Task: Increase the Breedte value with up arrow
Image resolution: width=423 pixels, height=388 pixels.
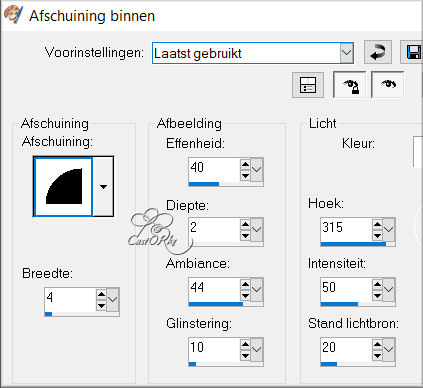Action: [101, 294]
